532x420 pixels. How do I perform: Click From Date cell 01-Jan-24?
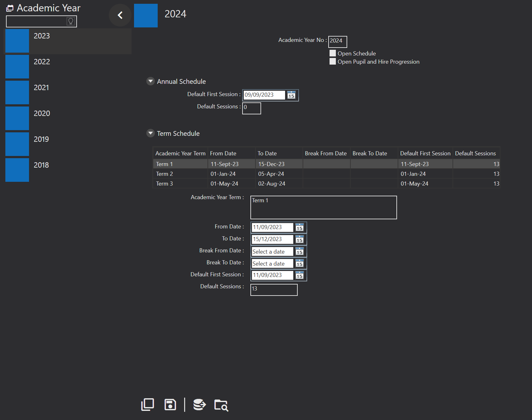pos(231,174)
